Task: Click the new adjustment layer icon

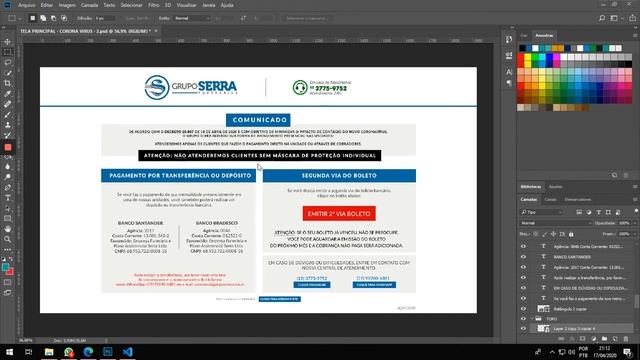Action: coord(594,339)
